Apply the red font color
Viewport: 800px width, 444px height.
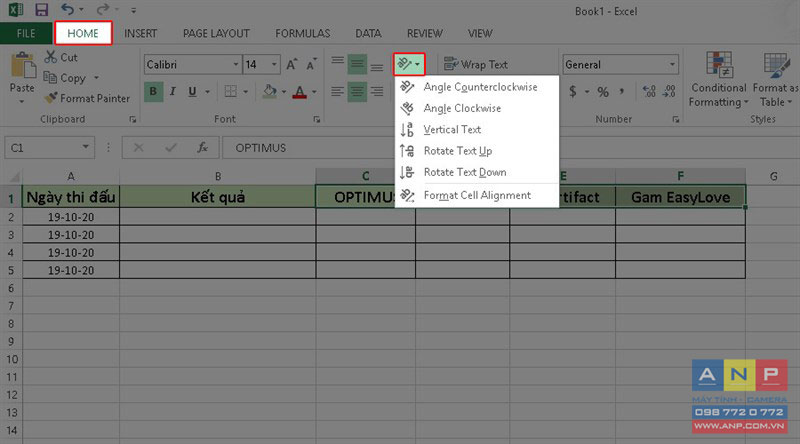coord(300,91)
